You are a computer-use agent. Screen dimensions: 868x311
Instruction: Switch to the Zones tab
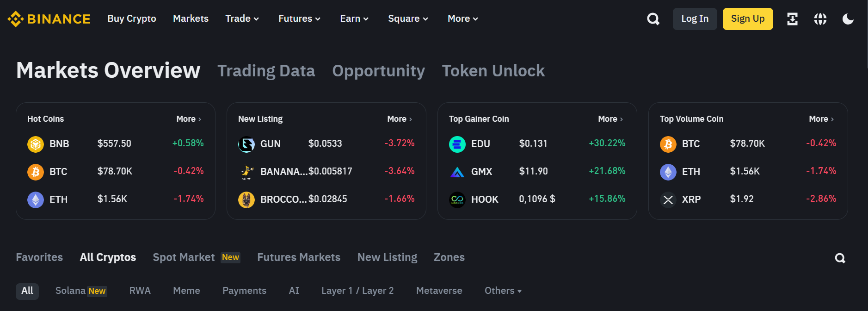449,257
